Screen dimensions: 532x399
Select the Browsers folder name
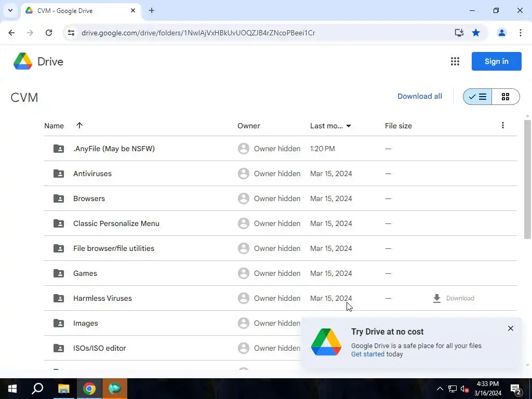[x=89, y=198]
